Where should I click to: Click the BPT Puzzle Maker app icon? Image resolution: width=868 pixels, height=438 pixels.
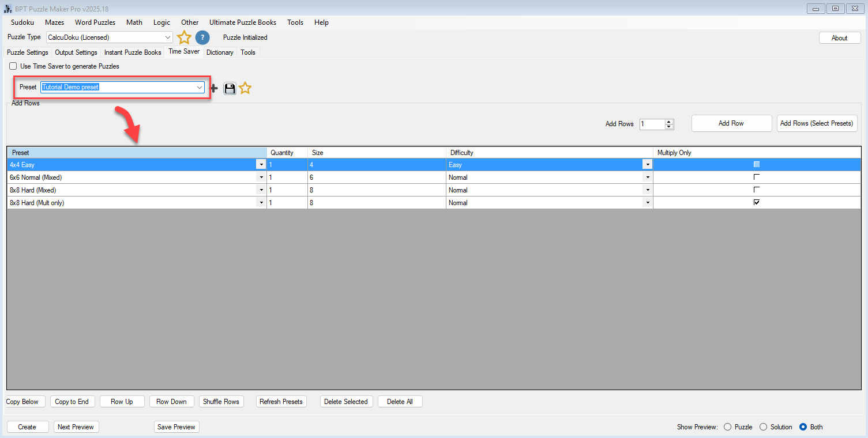click(7, 9)
